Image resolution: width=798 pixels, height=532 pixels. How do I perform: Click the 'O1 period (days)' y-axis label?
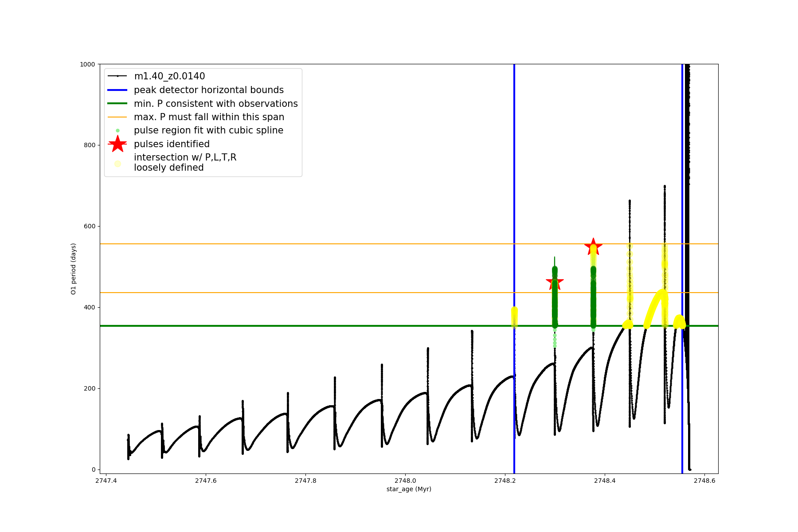74,269
